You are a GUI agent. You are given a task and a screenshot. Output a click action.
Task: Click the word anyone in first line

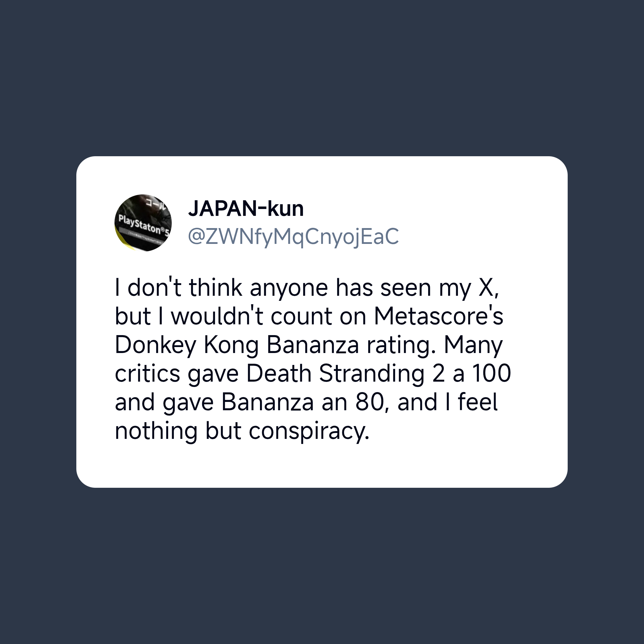coord(289,288)
